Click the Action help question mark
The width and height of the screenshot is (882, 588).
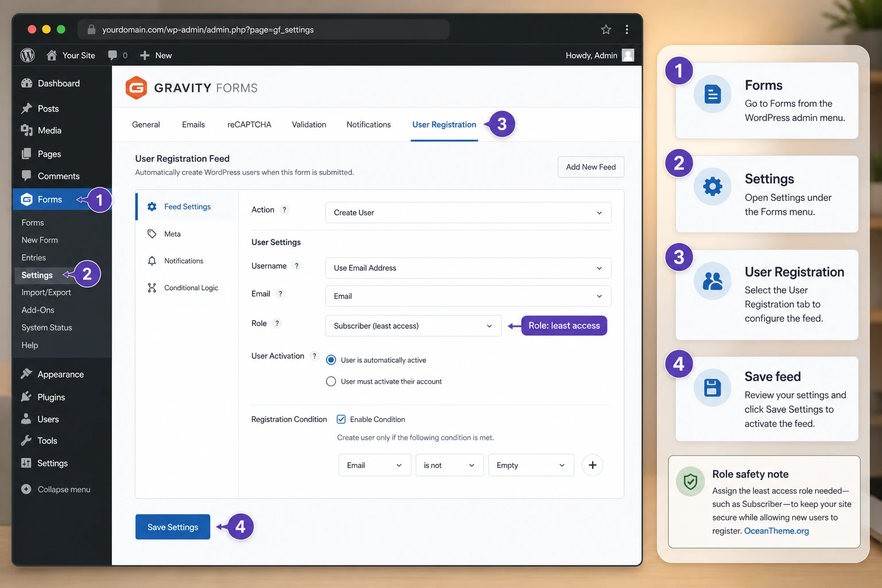pyautogui.click(x=284, y=210)
